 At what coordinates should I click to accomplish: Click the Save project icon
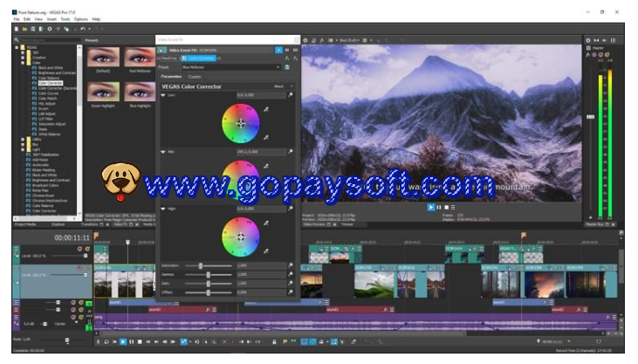click(33, 29)
